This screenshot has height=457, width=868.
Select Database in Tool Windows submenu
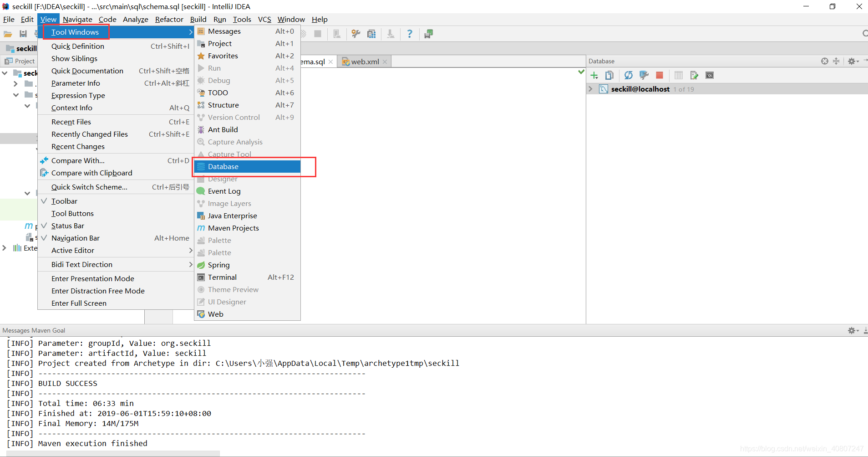[247, 166]
